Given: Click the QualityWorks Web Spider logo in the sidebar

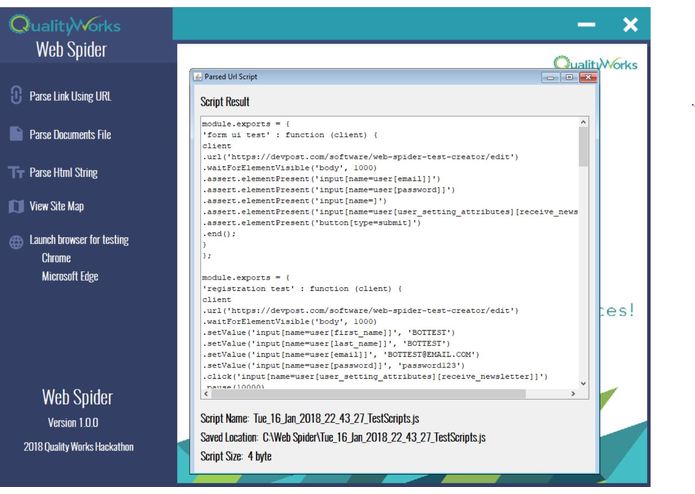Looking at the screenshot, I should coord(65,36).
